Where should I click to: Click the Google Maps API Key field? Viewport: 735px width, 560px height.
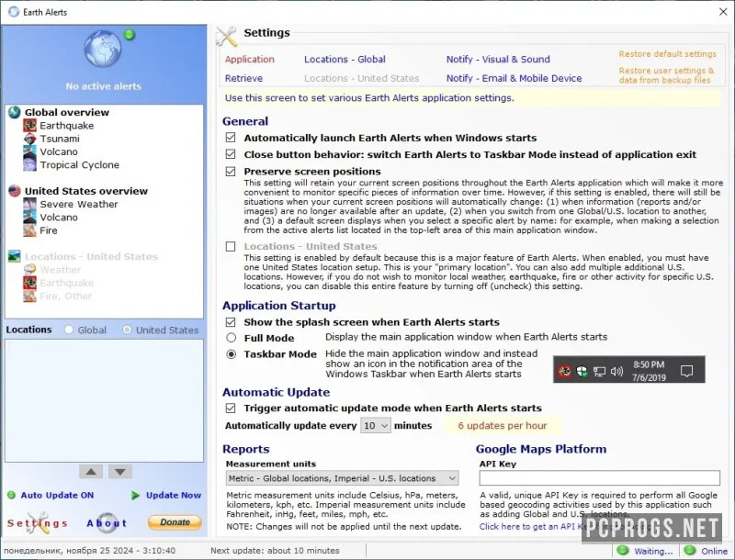click(600, 478)
